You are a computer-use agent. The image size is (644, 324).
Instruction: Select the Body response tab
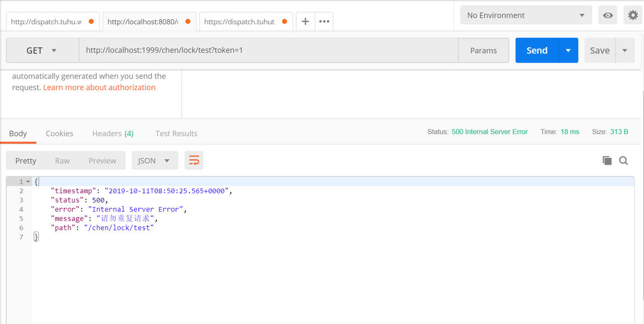click(x=18, y=133)
